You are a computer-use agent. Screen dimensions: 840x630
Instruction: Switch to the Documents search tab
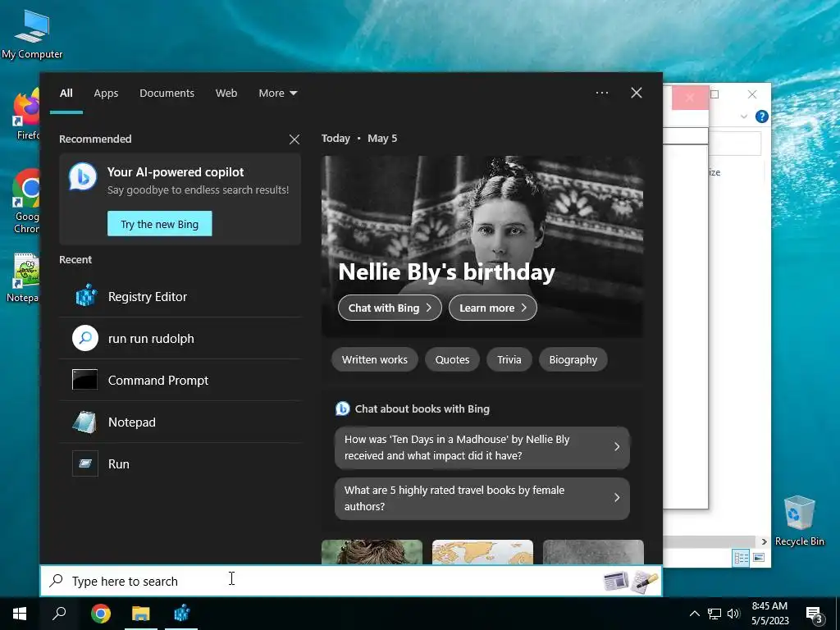coord(167,93)
